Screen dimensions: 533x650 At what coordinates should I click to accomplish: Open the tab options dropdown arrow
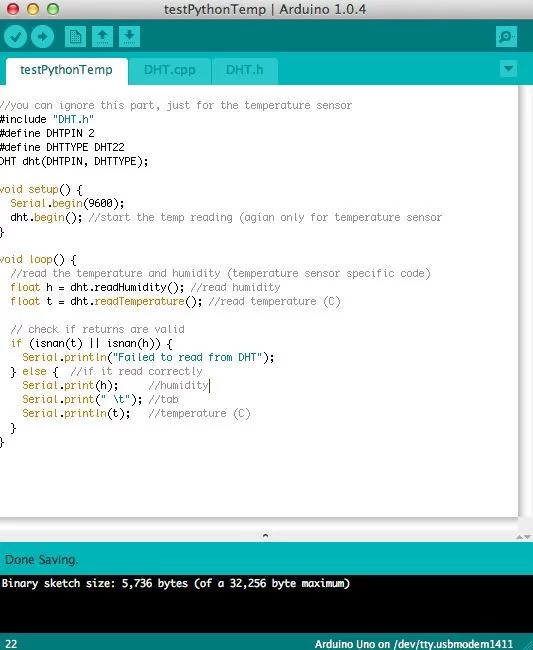509,69
